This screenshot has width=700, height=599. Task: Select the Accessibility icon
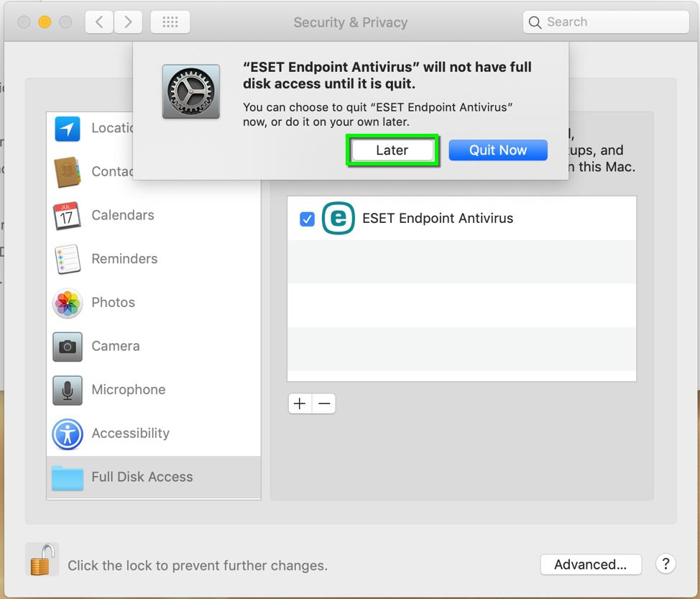click(68, 434)
